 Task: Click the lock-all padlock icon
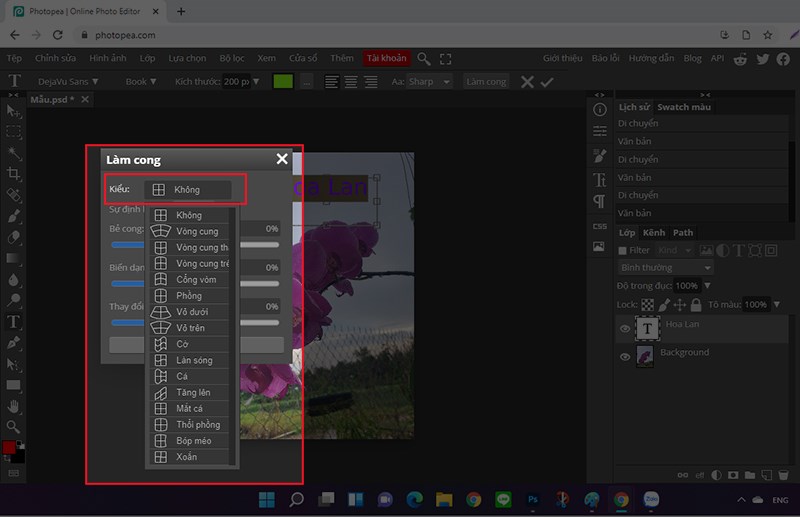click(696, 304)
